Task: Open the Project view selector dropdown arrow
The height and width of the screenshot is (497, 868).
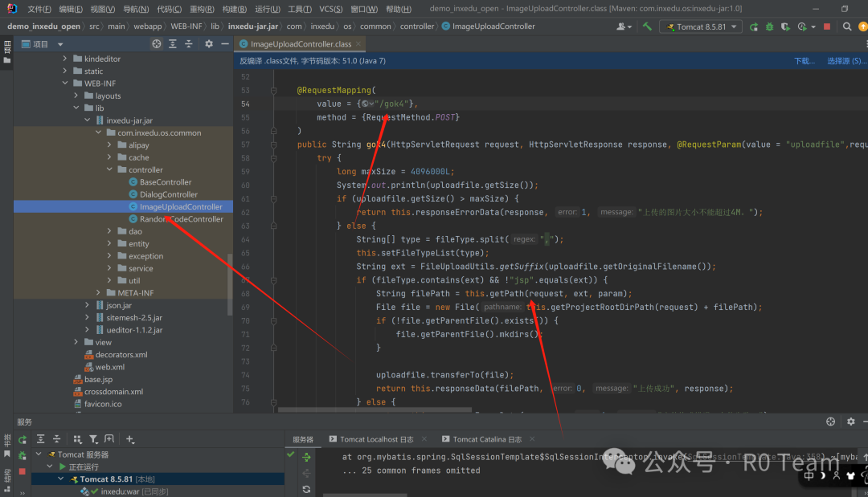Action: pyautogui.click(x=60, y=44)
